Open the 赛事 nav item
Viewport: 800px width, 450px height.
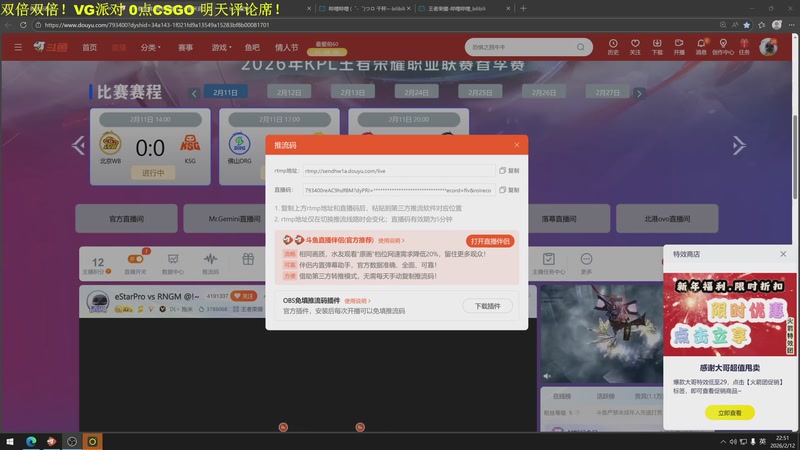[185, 47]
